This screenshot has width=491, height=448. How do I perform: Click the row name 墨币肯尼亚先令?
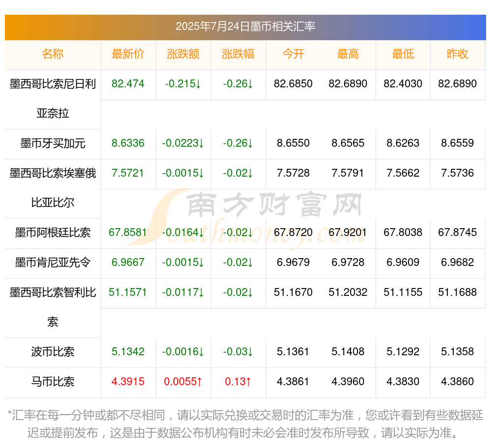click(x=53, y=262)
